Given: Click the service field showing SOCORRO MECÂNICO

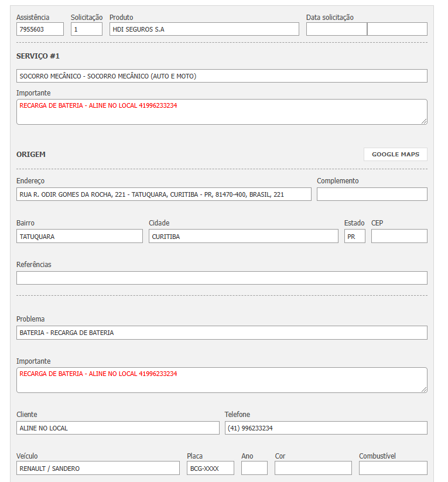Looking at the screenshot, I should tap(221, 76).
